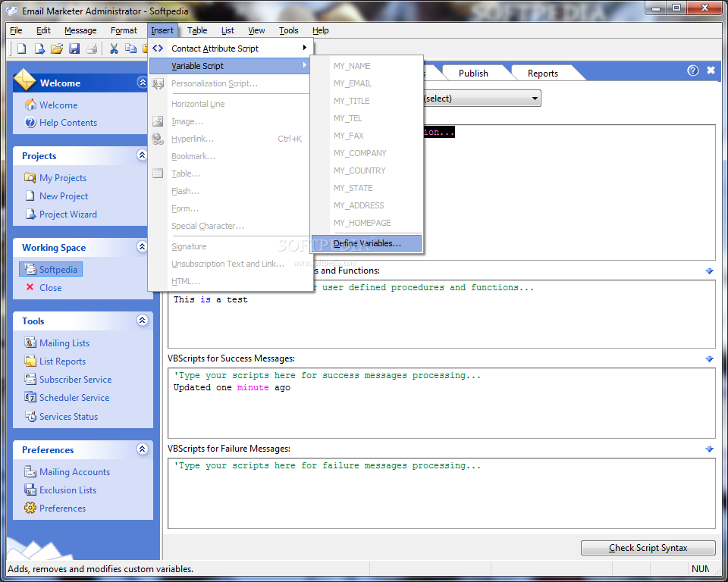The image size is (728, 582).
Task: Click the List Reports icon
Action: pos(30,361)
